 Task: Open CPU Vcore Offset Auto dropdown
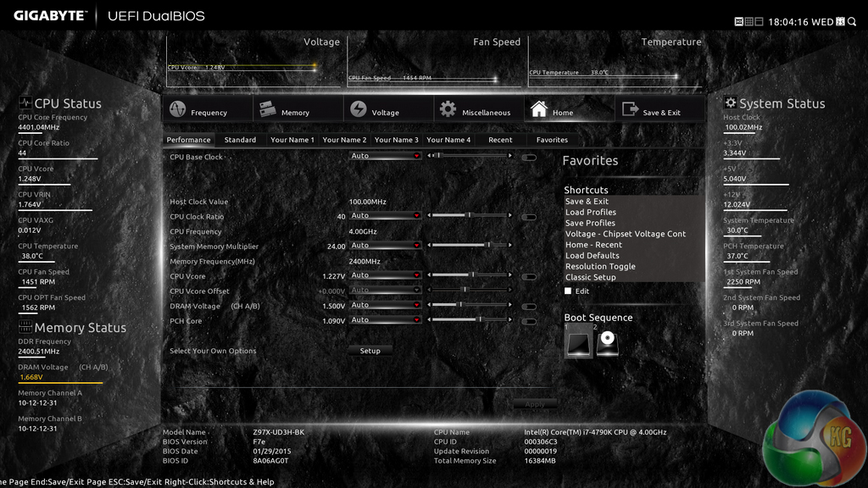point(385,291)
